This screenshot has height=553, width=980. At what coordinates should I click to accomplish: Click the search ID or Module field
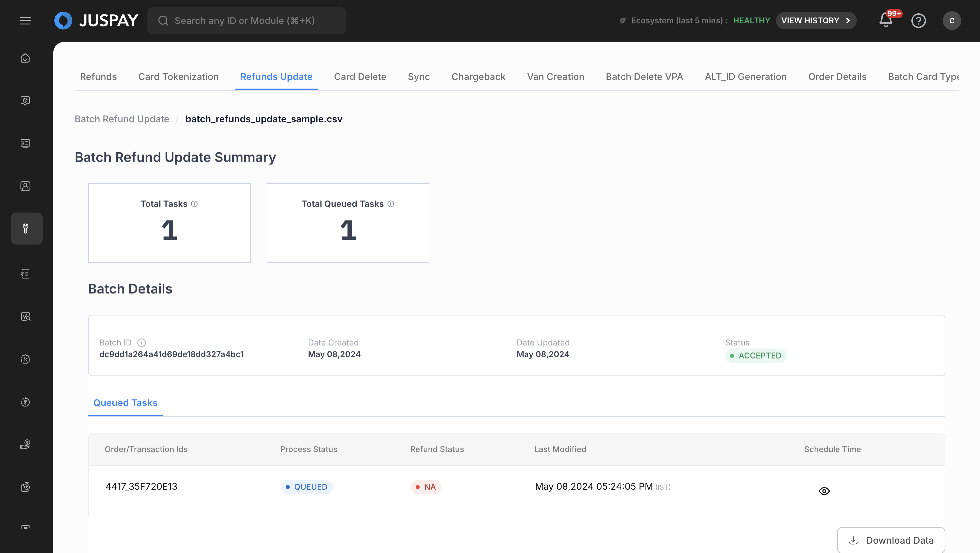[247, 21]
